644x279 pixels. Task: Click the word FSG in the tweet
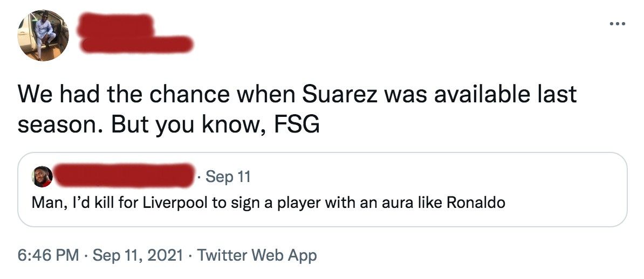pyautogui.click(x=297, y=125)
